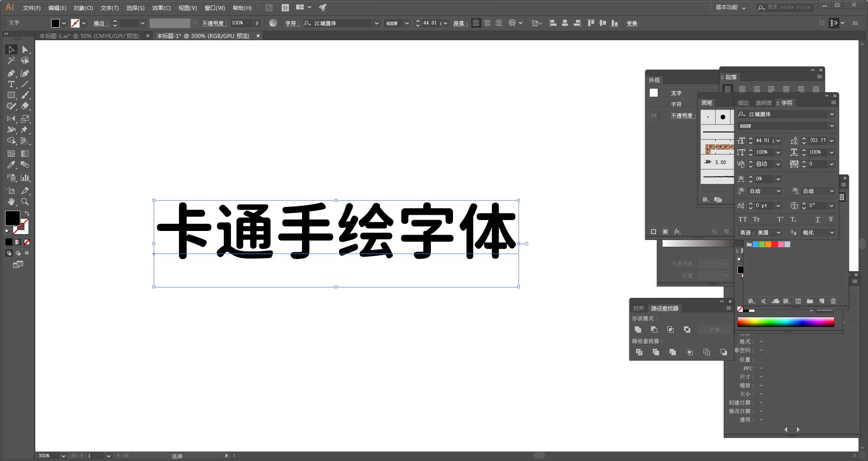Open the language dropdown showing 英语：美国
Screen dimensions: 868x461
click(759, 233)
